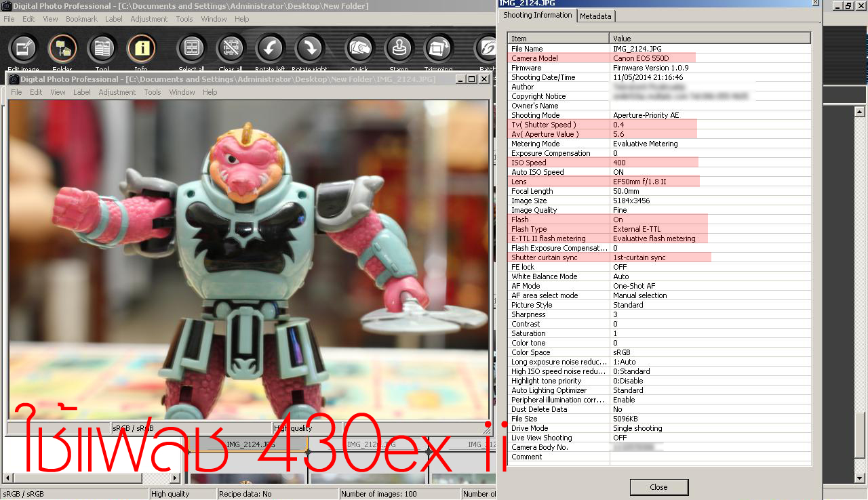Select the Shooting Information tab

tap(537, 15)
